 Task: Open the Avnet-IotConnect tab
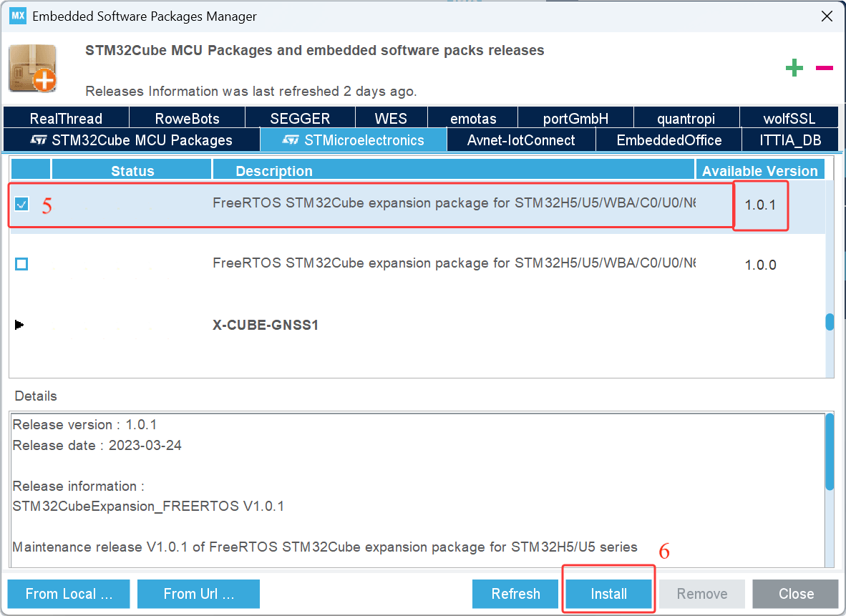click(x=521, y=140)
